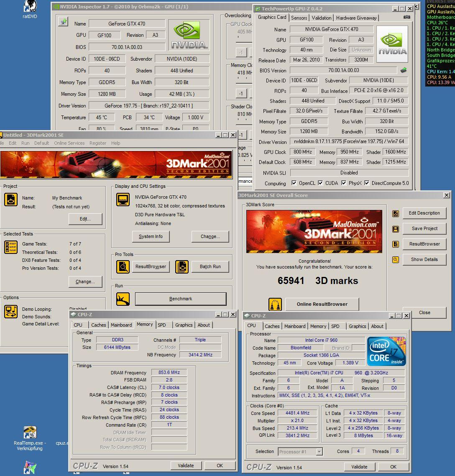
Task: Click Change... button under Selected Tests
Action: pyautogui.click(x=85, y=282)
